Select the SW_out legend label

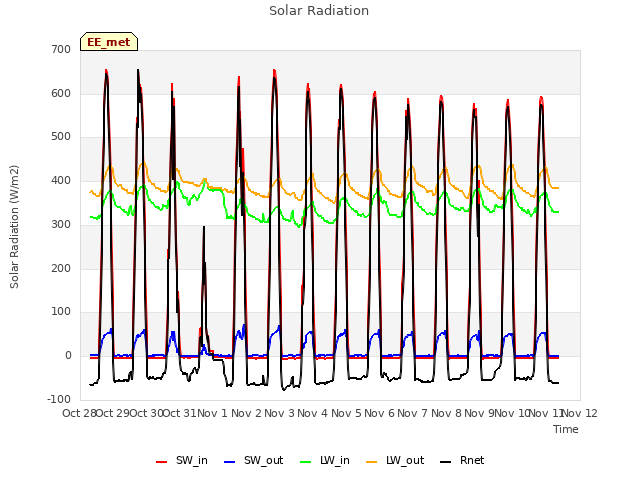click(x=264, y=460)
